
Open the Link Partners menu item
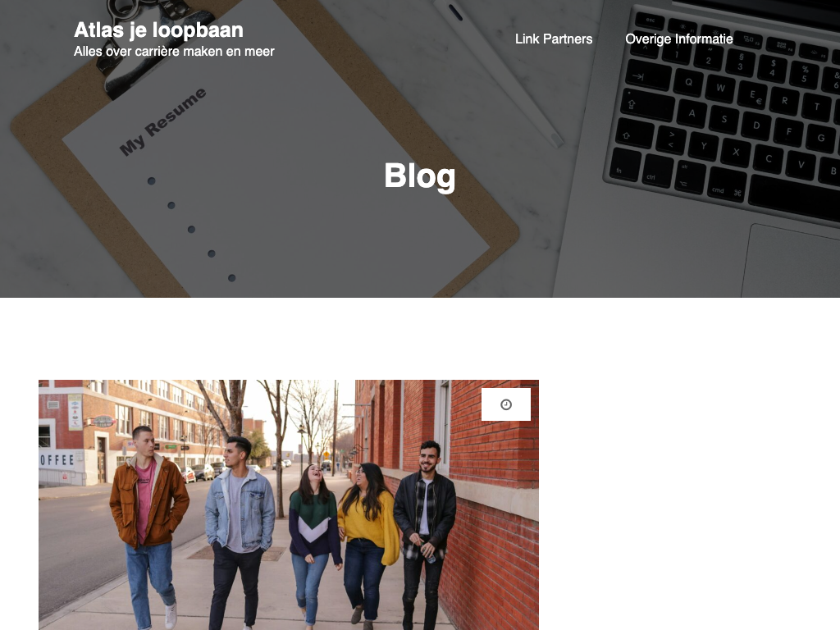pos(554,39)
